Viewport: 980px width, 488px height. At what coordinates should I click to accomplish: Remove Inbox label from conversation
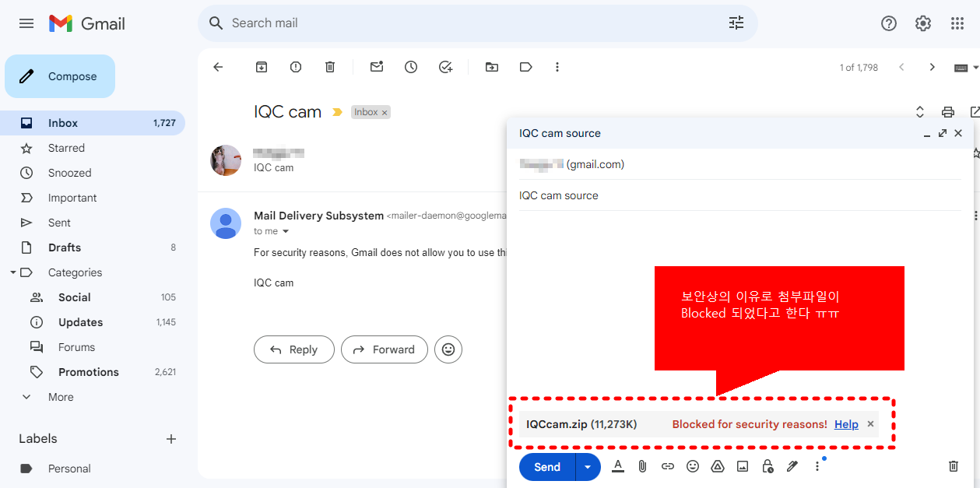[384, 113]
